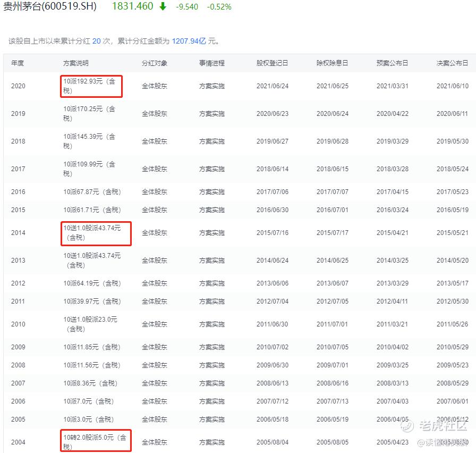This screenshot has height=453, width=476.
Task: Click resolution date 2017/05/23
Action: click(453, 192)
